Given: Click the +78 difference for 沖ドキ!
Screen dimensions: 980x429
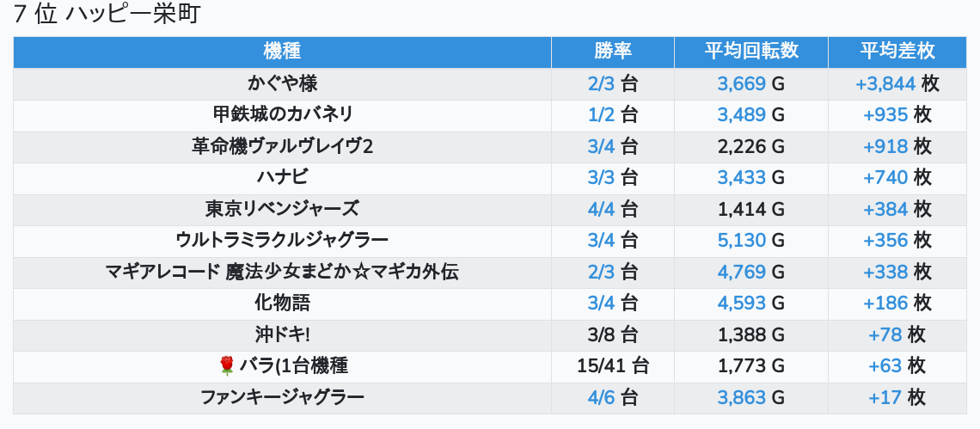Looking at the screenshot, I should point(885,334).
